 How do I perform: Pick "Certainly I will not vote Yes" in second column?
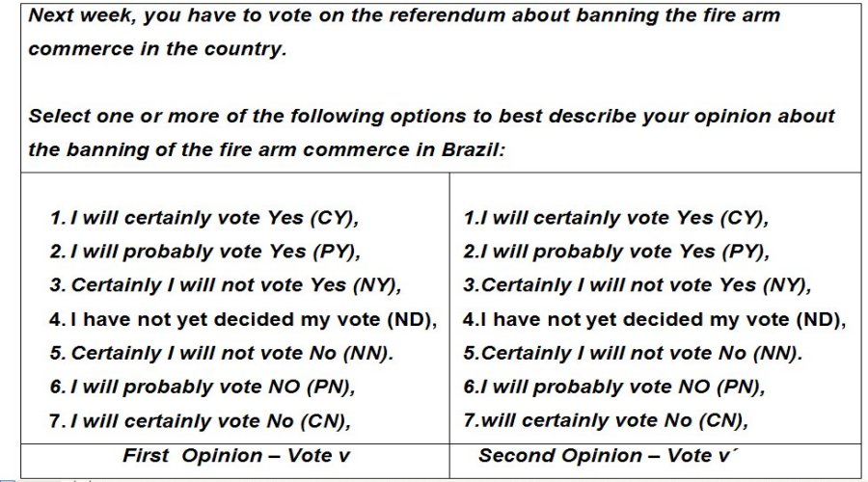pyautogui.click(x=637, y=286)
